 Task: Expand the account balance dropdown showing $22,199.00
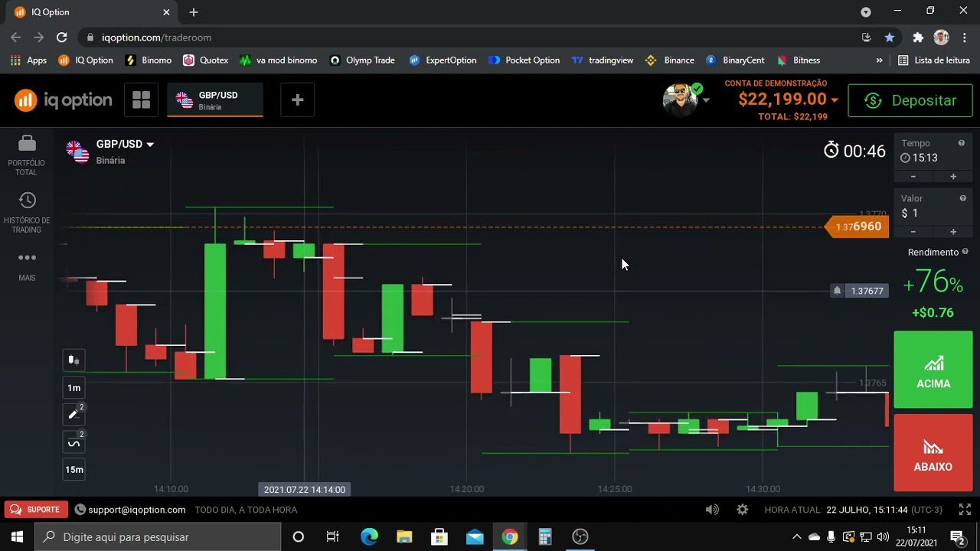click(x=835, y=99)
